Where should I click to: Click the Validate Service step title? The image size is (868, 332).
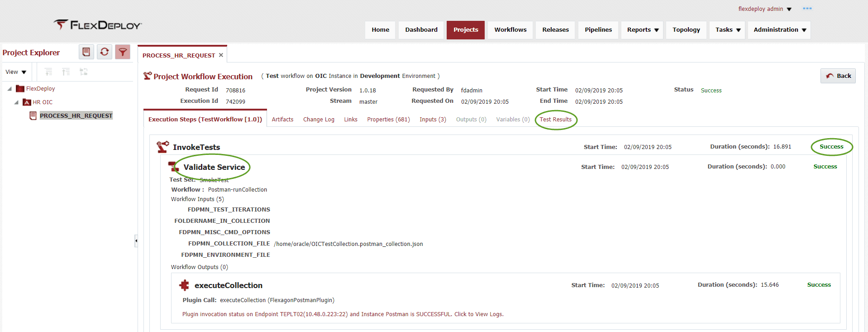pos(214,167)
